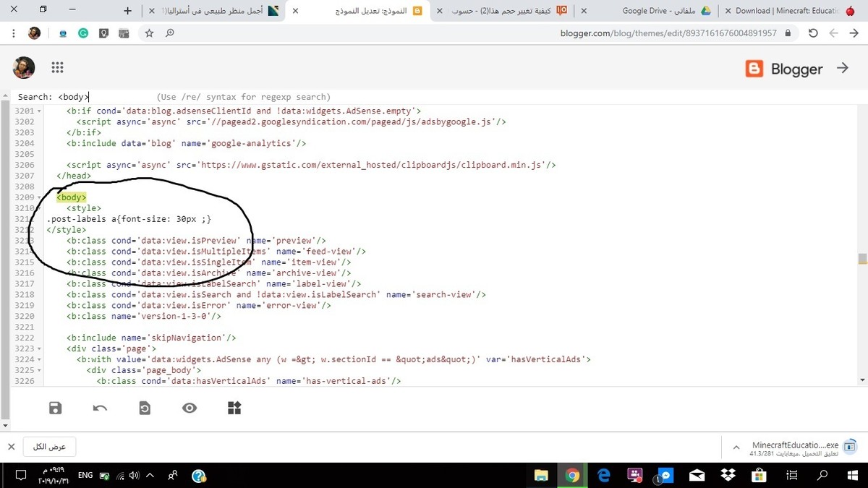Select the Blogger النموذج: تعديل النموذج tab
This screenshot has height=488, width=868.
[x=358, y=11]
